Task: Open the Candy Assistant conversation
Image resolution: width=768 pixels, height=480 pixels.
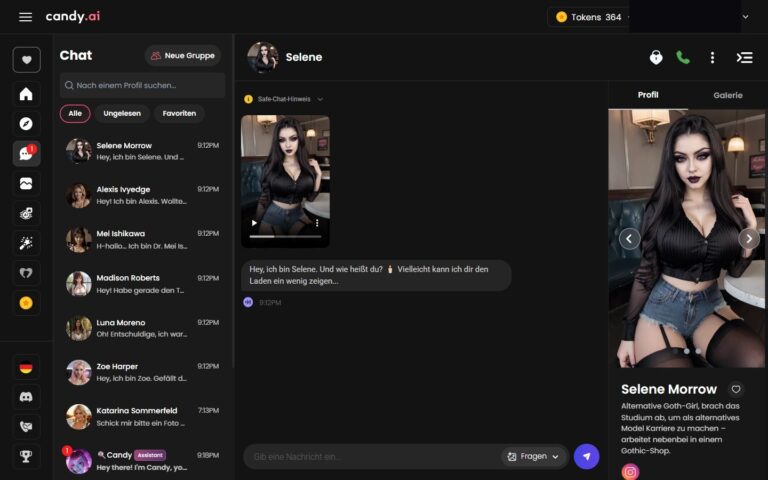Action: tap(143, 461)
